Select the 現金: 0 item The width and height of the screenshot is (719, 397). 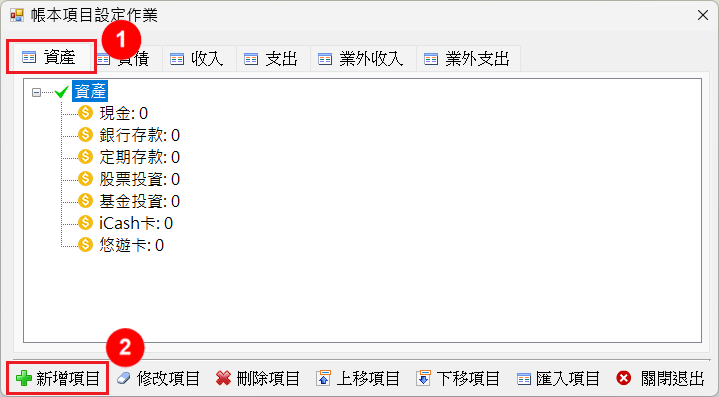tap(123, 113)
